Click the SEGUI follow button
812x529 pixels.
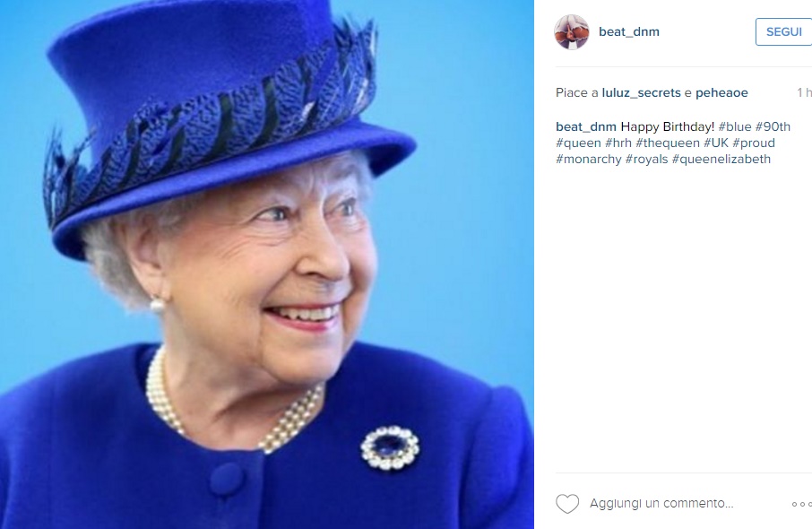tap(783, 32)
